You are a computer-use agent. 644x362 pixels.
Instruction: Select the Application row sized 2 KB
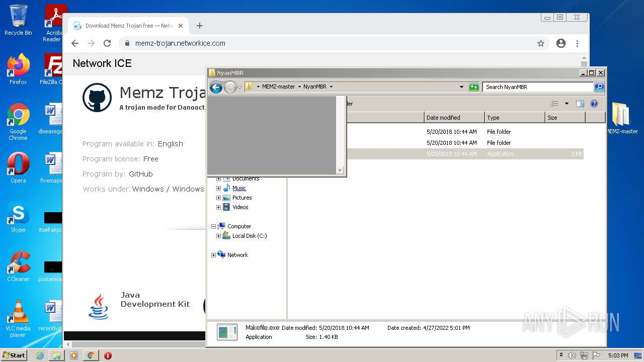[465, 154]
